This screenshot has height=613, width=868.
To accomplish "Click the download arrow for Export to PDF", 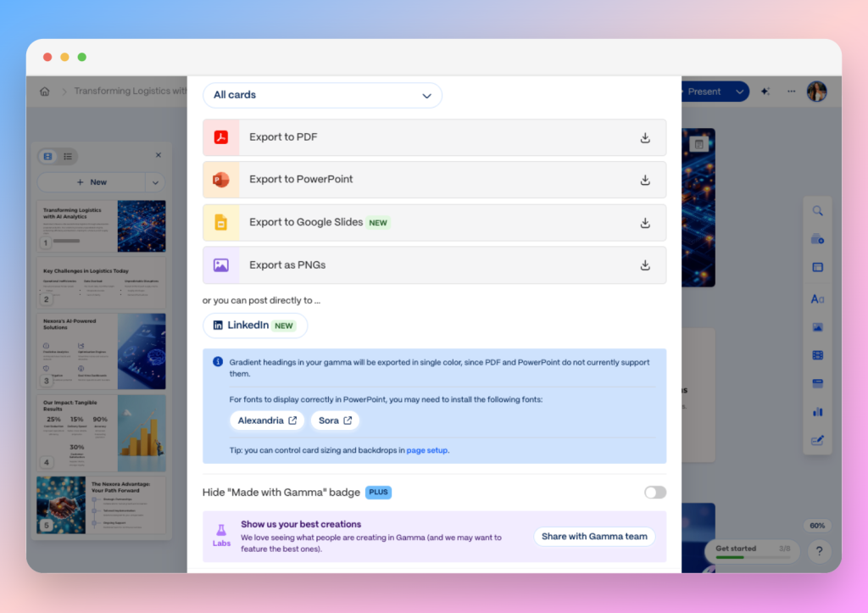I will point(645,137).
